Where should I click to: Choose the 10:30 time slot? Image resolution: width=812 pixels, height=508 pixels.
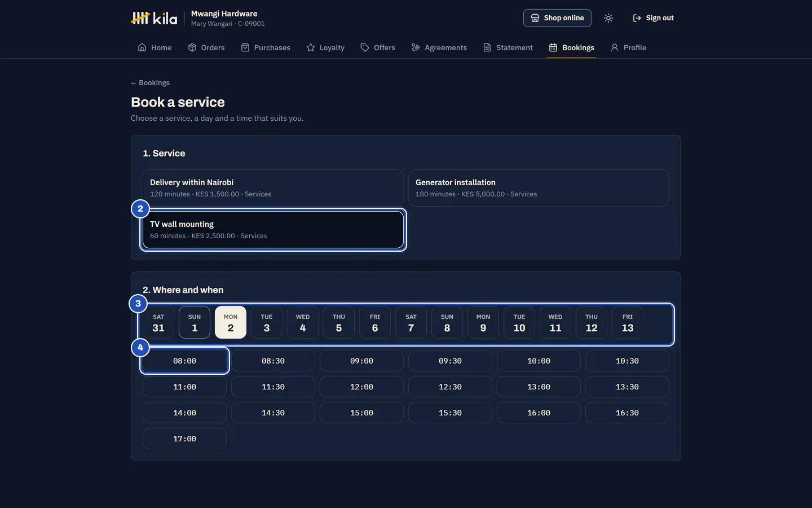click(x=627, y=361)
